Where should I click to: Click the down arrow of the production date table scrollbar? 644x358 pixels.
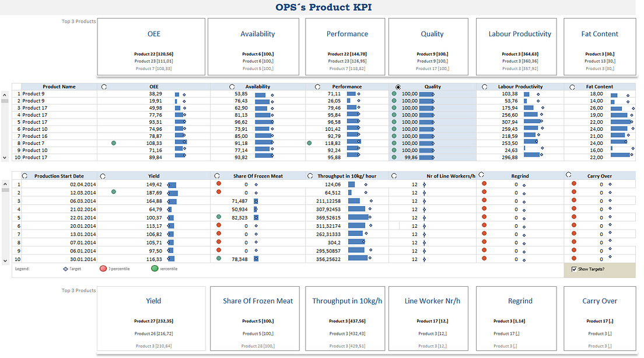click(5, 260)
